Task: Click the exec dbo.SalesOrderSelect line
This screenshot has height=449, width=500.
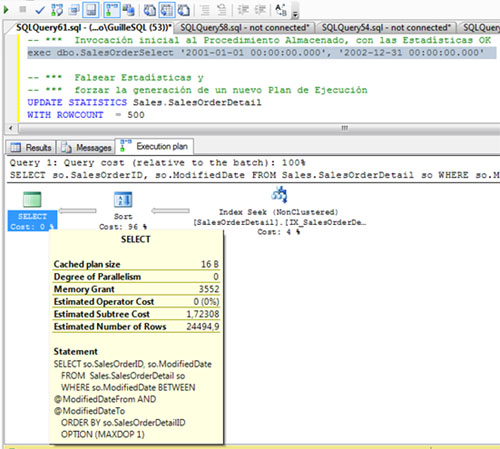Action: pos(256,53)
